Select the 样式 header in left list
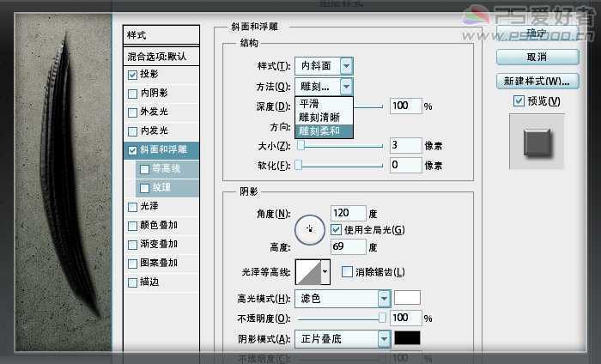The width and height of the screenshot is (601, 364). point(161,35)
